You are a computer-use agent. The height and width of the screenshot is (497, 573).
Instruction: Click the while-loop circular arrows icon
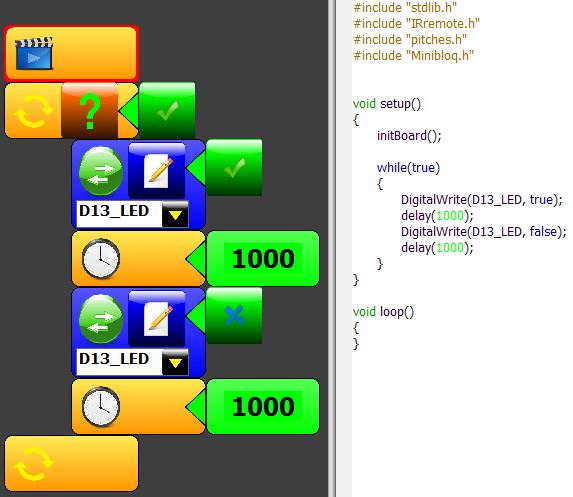point(33,111)
